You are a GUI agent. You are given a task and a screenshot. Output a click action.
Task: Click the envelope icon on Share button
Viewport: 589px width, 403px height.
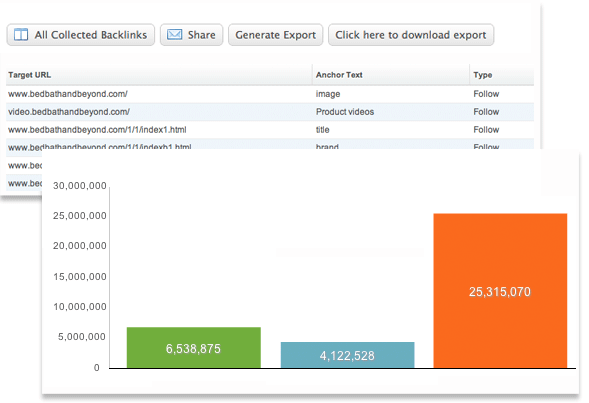click(174, 35)
